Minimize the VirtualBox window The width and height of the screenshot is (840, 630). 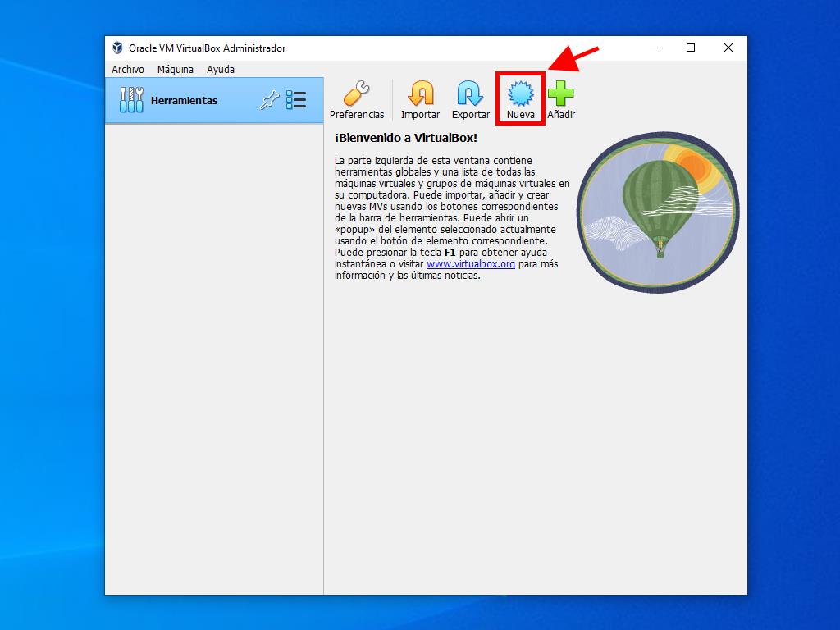[653, 48]
